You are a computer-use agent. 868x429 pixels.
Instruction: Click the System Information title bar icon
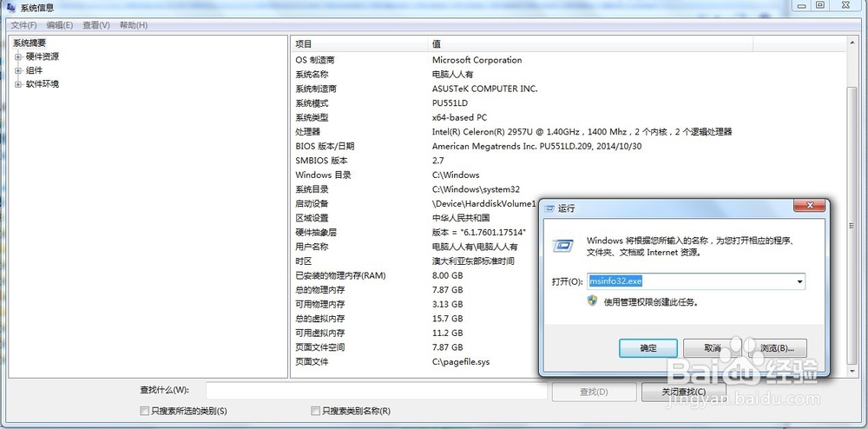tap(10, 8)
